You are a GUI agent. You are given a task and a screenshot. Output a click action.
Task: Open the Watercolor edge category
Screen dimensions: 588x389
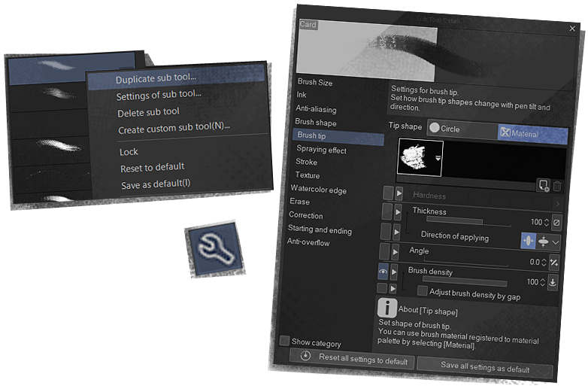318,189
